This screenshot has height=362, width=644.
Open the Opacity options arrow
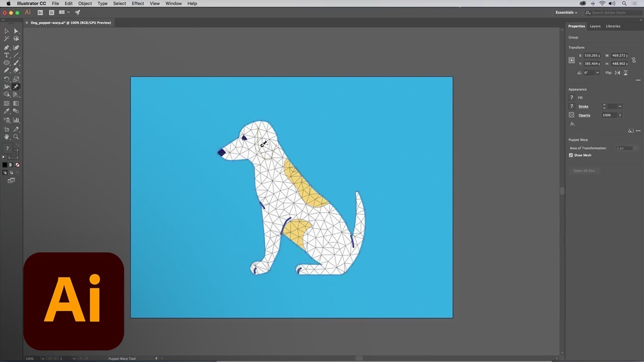tap(620, 115)
